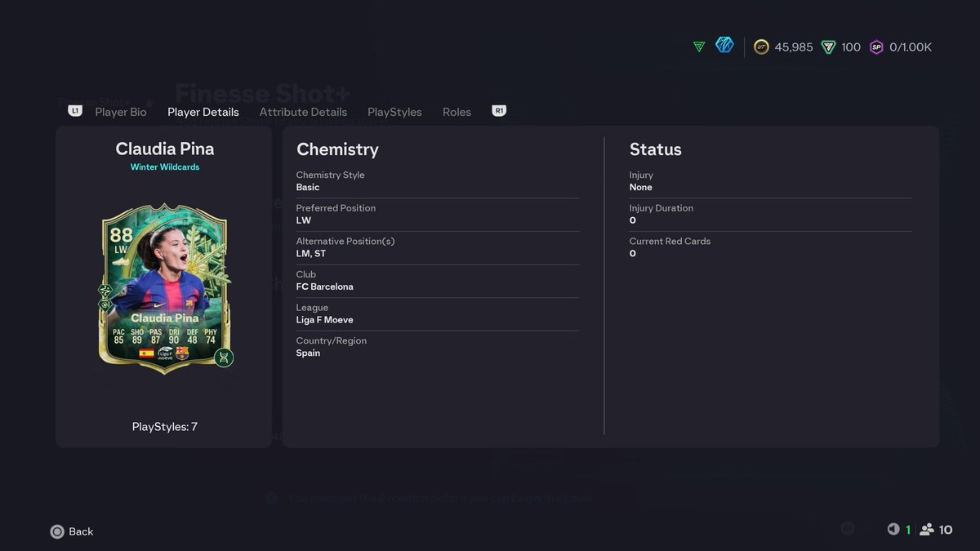Click the R1 shoulder button icon
The width and height of the screenshot is (980, 551).
tap(499, 111)
